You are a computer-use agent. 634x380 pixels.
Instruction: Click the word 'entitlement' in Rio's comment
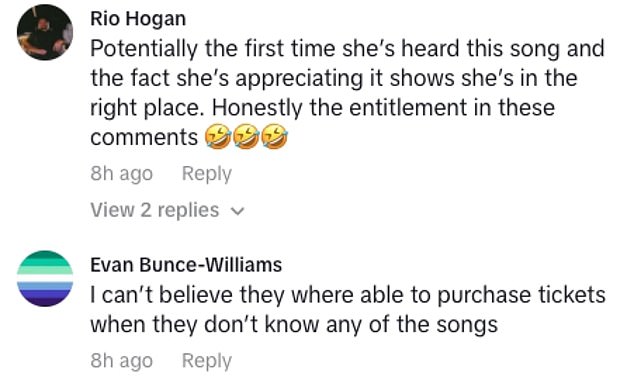(x=408, y=108)
